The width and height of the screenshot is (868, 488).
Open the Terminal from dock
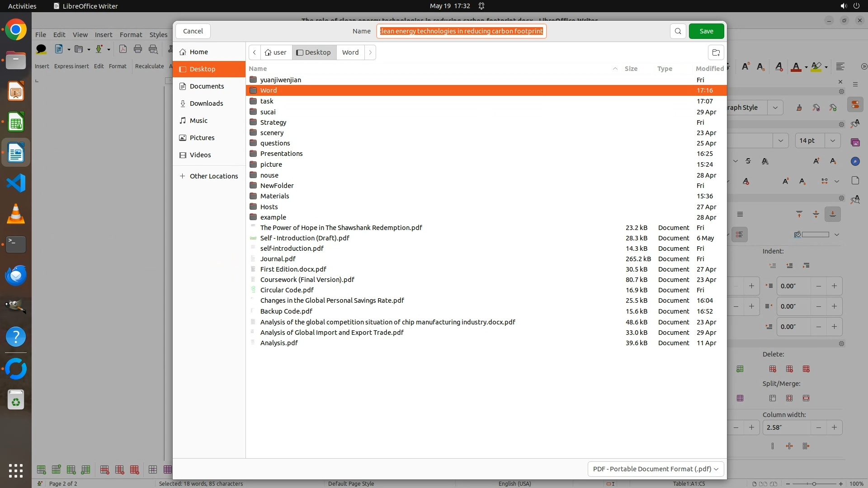[x=16, y=244]
